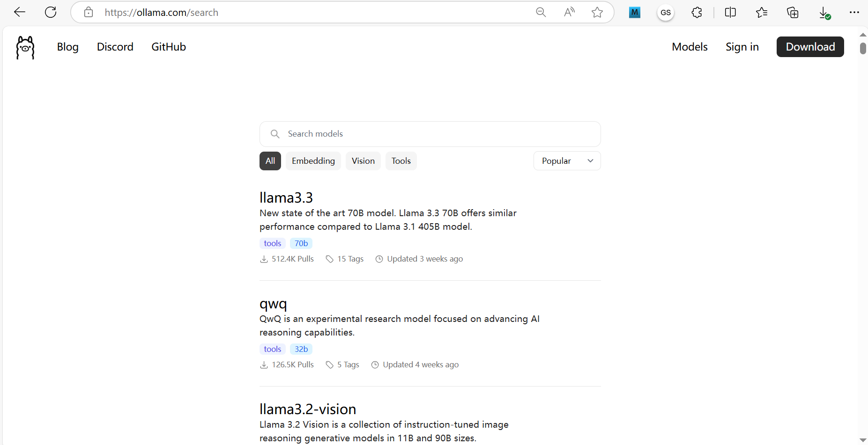The height and width of the screenshot is (445, 868).
Task: View site information lock icon
Action: [x=89, y=12]
